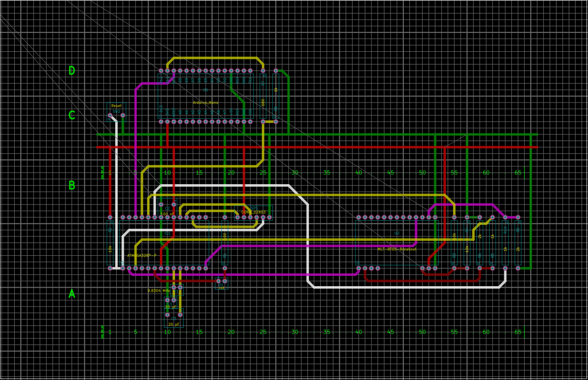Viewport: 588px width, 380px height.
Task: Select the Reset switch label
Action: (116, 106)
